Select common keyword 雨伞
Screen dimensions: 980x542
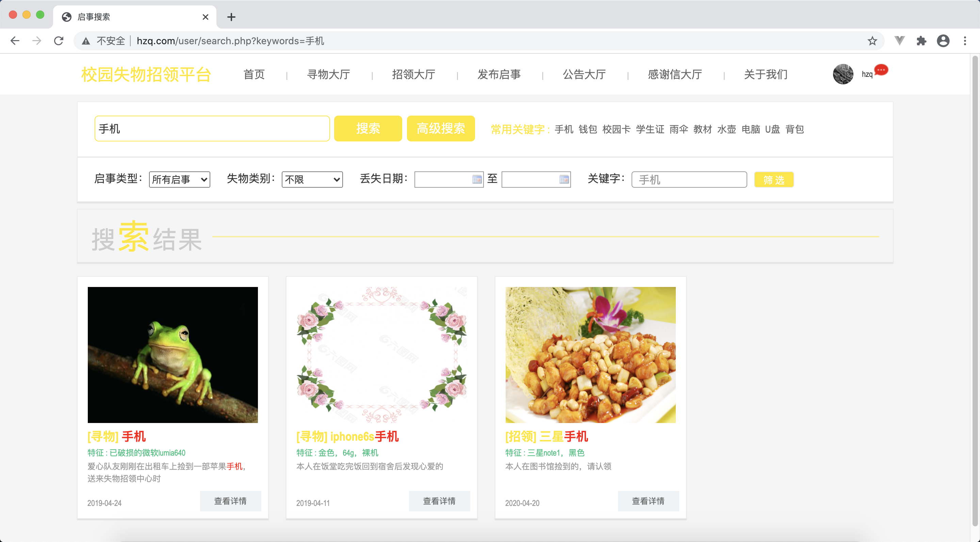(x=679, y=129)
